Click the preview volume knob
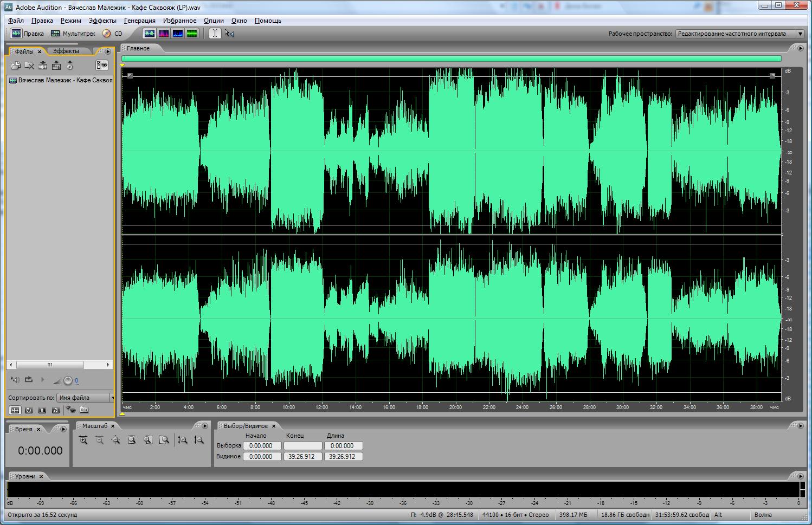This screenshot has height=525, width=812. (68, 380)
